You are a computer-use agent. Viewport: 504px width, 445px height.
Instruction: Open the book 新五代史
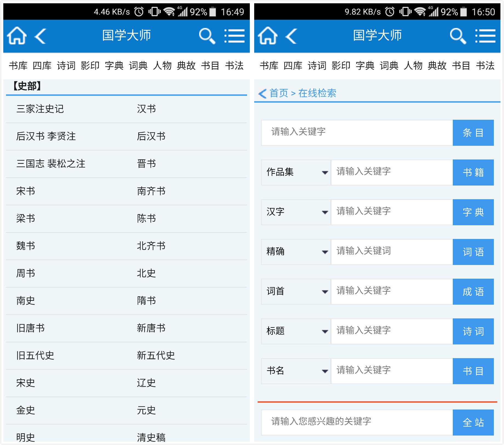(x=156, y=356)
